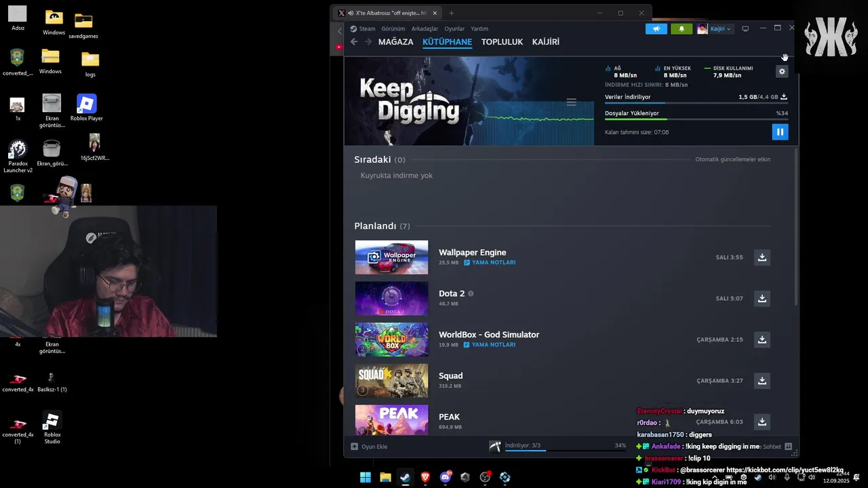Open the friends Sohbet icon in Steam
The height and width of the screenshot is (488, 868).
(787, 447)
